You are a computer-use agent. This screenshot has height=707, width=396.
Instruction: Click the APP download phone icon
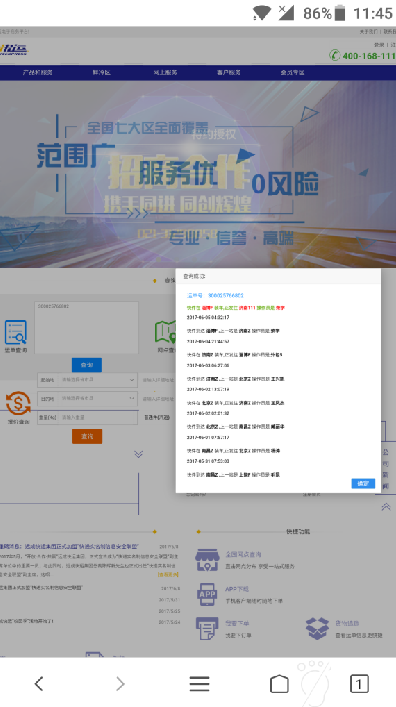(x=207, y=594)
